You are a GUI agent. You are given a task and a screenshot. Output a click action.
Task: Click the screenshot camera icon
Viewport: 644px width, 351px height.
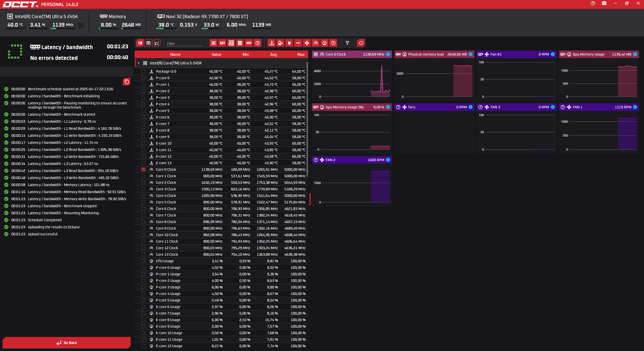tap(604, 4)
